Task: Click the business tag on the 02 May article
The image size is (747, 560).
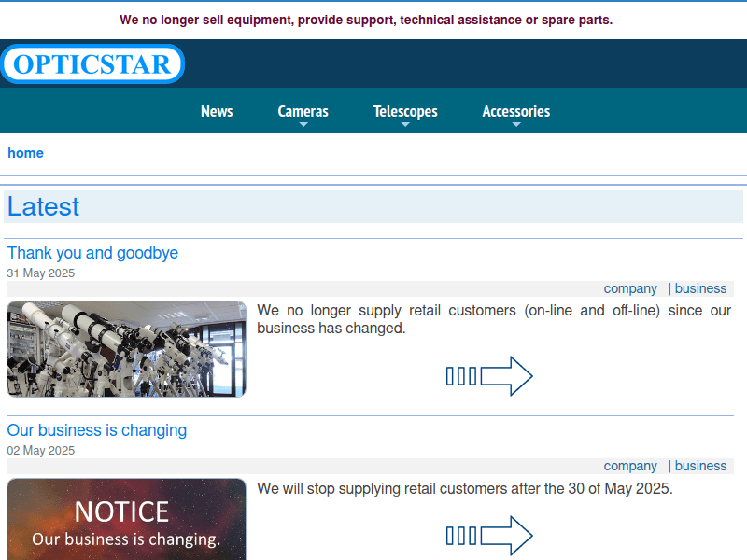Action: (700, 466)
